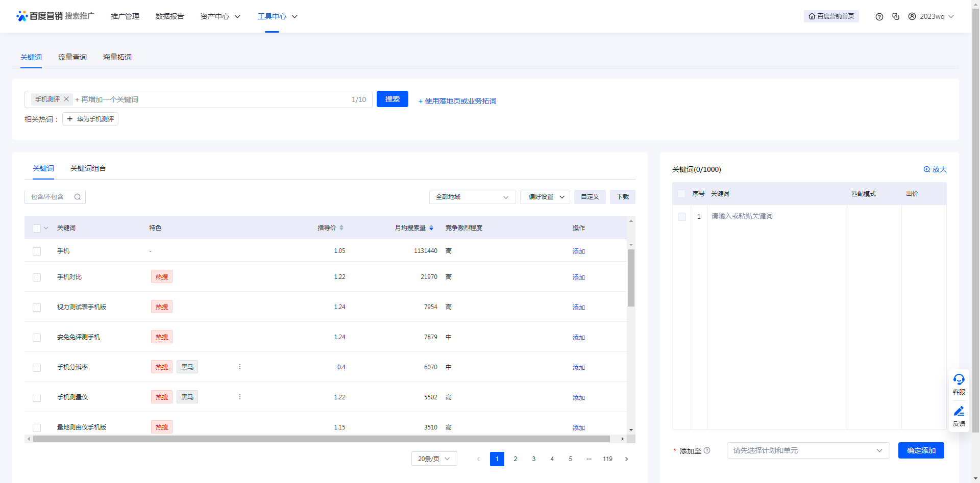The image size is (980, 483).
Task: Click the 搜索 search button
Action: [x=392, y=99]
